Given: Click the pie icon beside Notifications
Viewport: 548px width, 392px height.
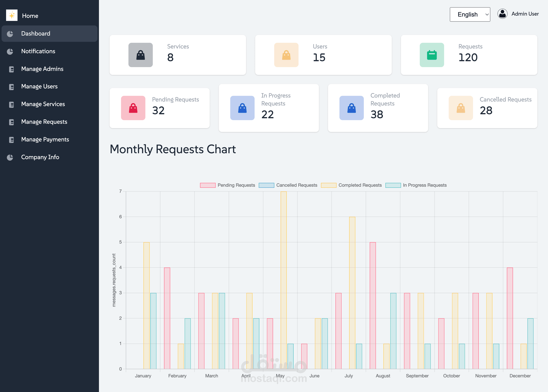Looking at the screenshot, I should tap(10, 51).
